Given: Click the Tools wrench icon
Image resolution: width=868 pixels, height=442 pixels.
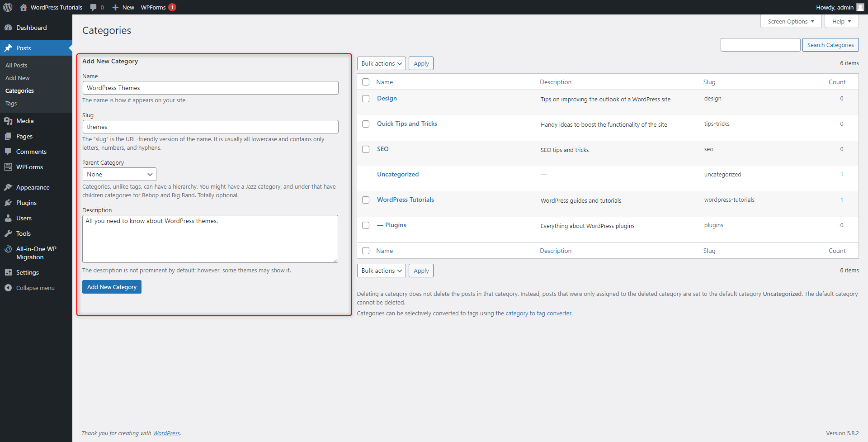Looking at the screenshot, I should (8, 233).
